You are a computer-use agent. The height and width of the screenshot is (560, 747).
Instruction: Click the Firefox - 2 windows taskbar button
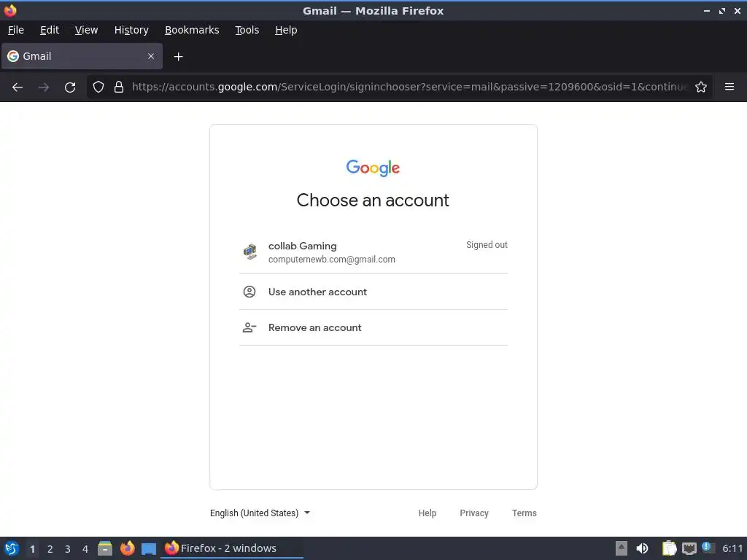[x=232, y=548]
